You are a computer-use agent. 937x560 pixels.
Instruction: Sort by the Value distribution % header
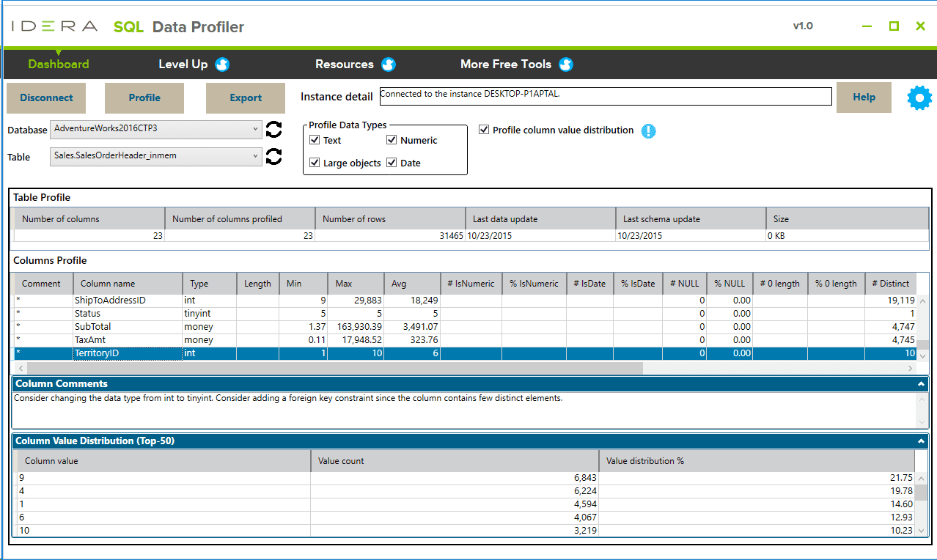(x=757, y=461)
